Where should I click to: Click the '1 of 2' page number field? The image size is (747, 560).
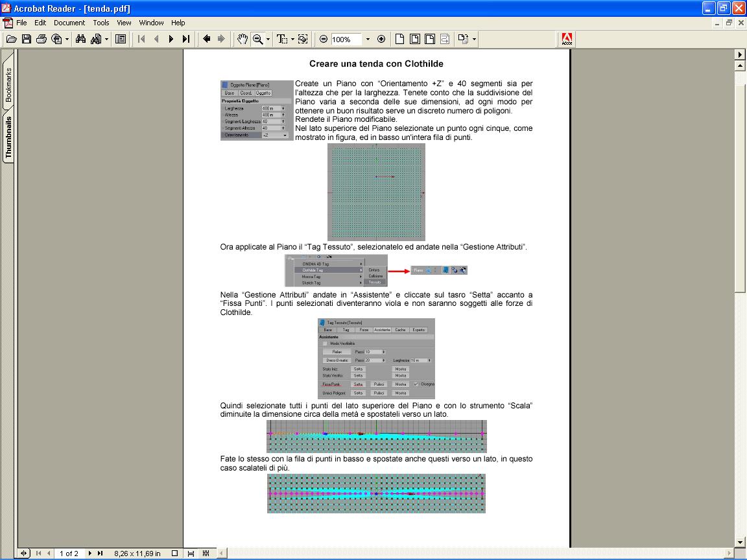click(69, 554)
